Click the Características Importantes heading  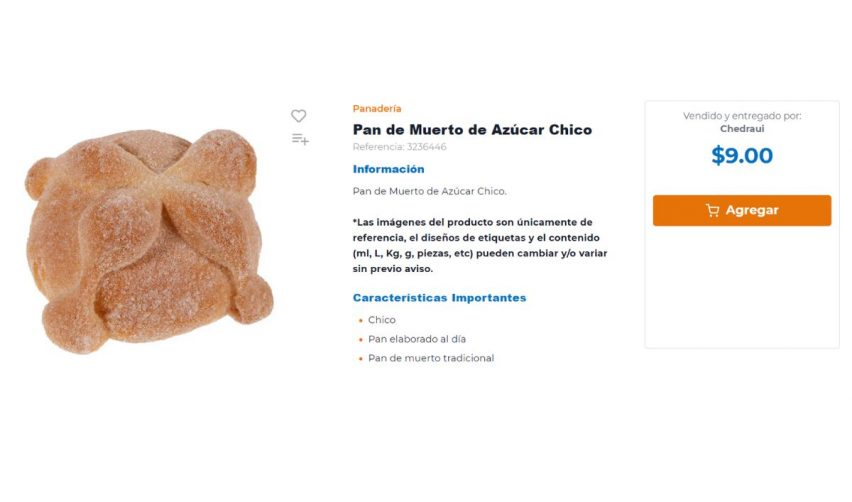439,298
